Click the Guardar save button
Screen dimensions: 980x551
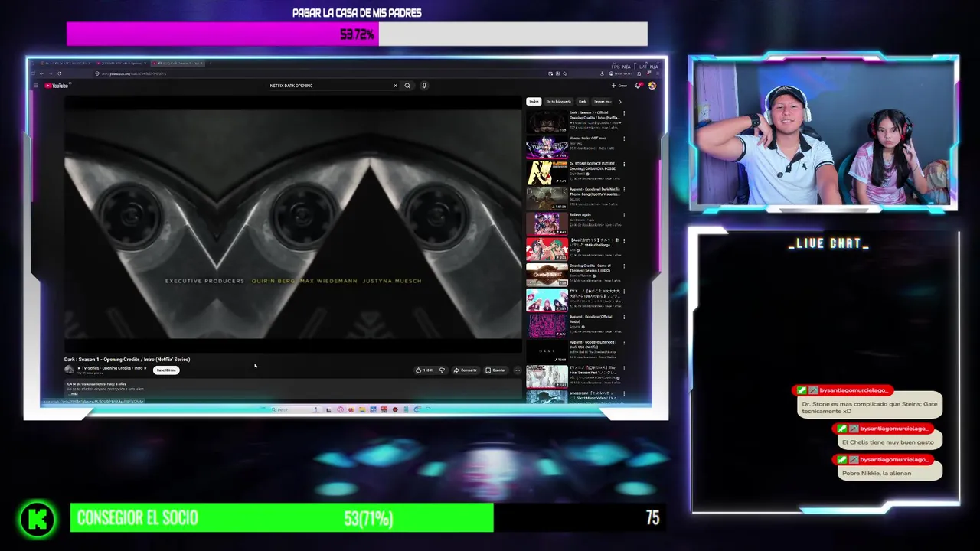pyautogui.click(x=495, y=370)
